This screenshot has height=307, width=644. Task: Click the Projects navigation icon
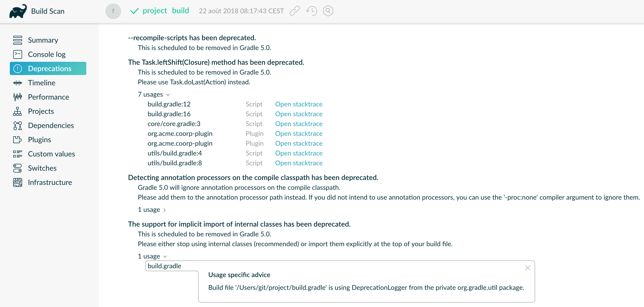17,112
